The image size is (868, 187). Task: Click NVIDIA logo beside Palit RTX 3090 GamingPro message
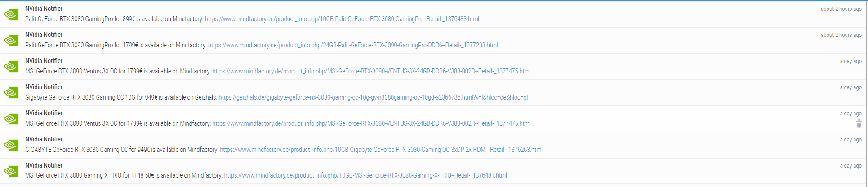(x=10, y=41)
